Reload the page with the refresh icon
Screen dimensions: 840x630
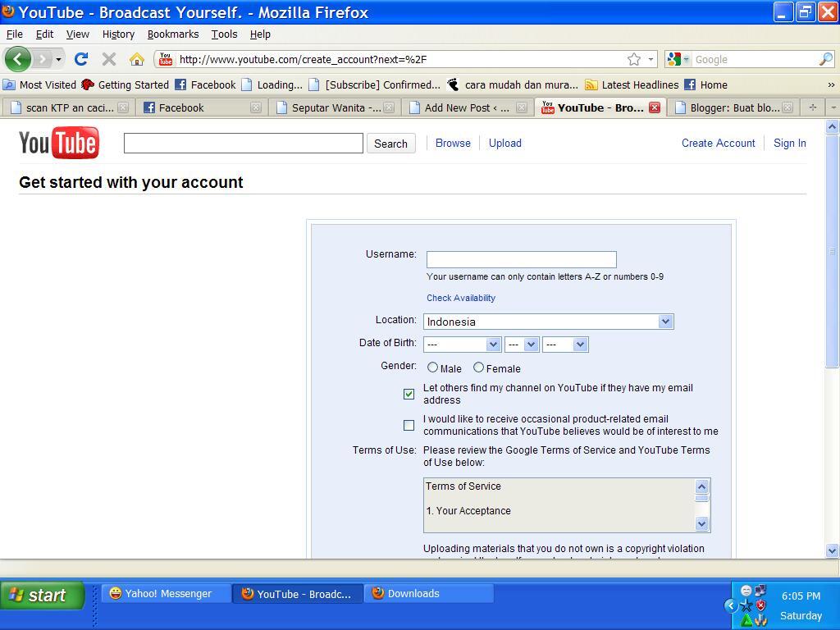coord(81,59)
